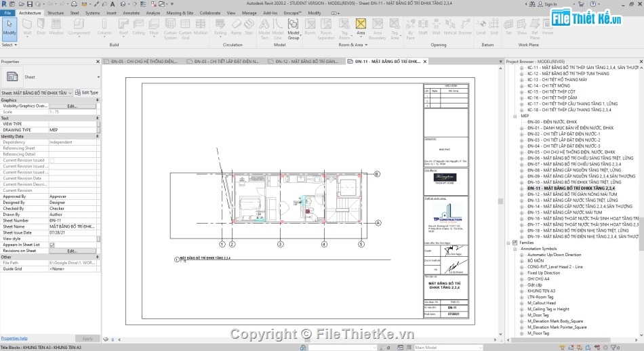Select the Shaft opening tool

pos(423,26)
